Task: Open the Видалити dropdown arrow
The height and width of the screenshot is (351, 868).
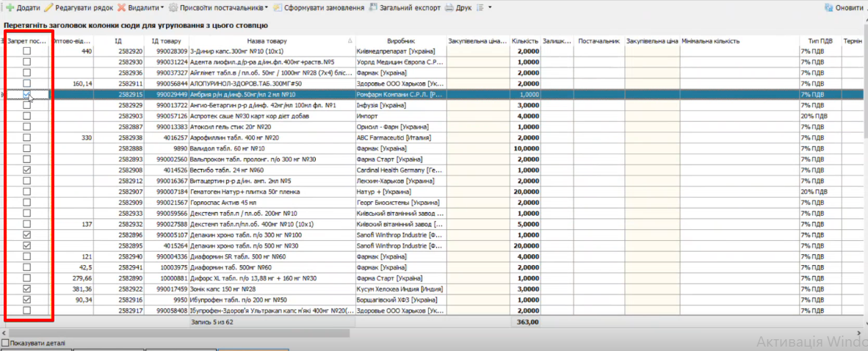Action: (x=162, y=7)
